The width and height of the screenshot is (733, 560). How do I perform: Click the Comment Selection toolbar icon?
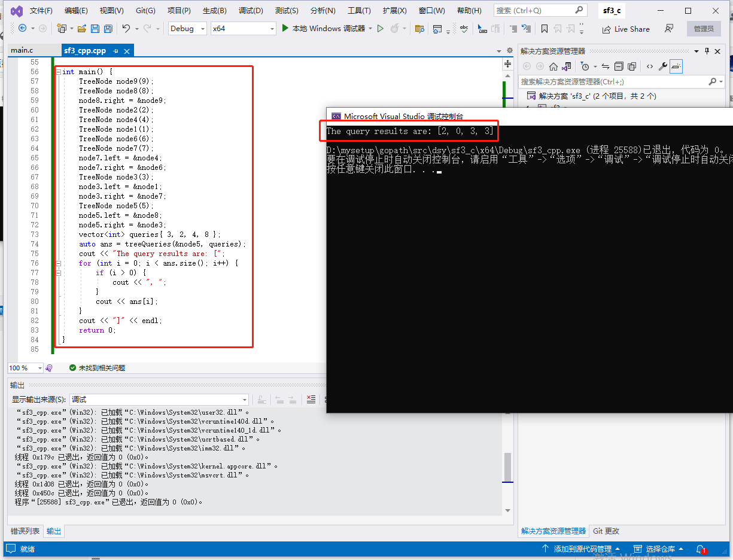513,28
